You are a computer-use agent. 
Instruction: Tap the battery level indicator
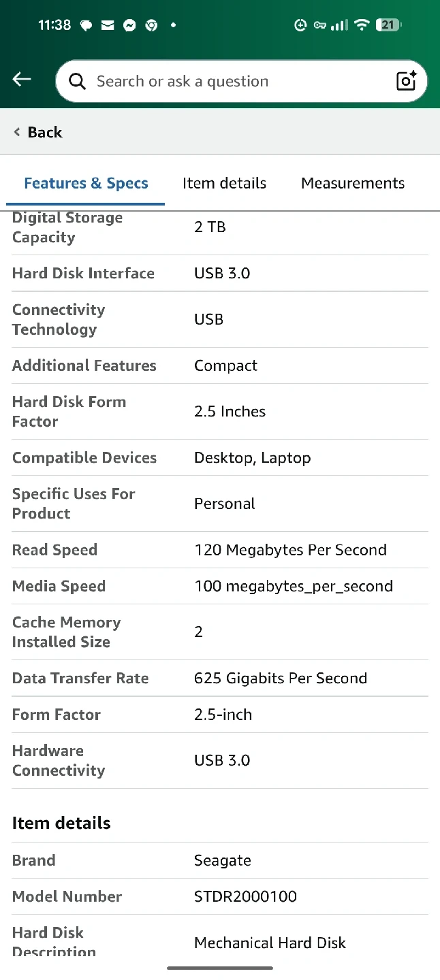(389, 25)
